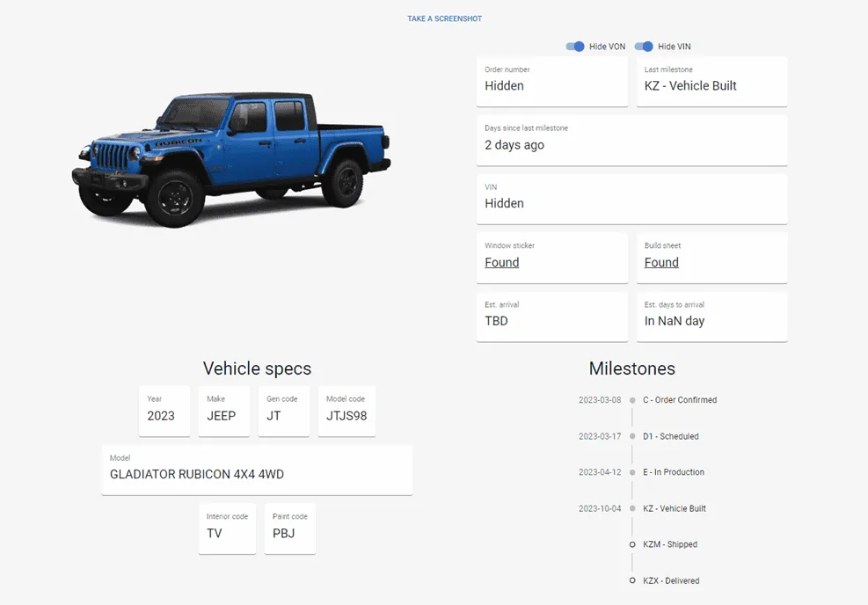This screenshot has height=605, width=868.
Task: Click the KZM - Shipped milestone marker
Action: pyautogui.click(x=632, y=544)
